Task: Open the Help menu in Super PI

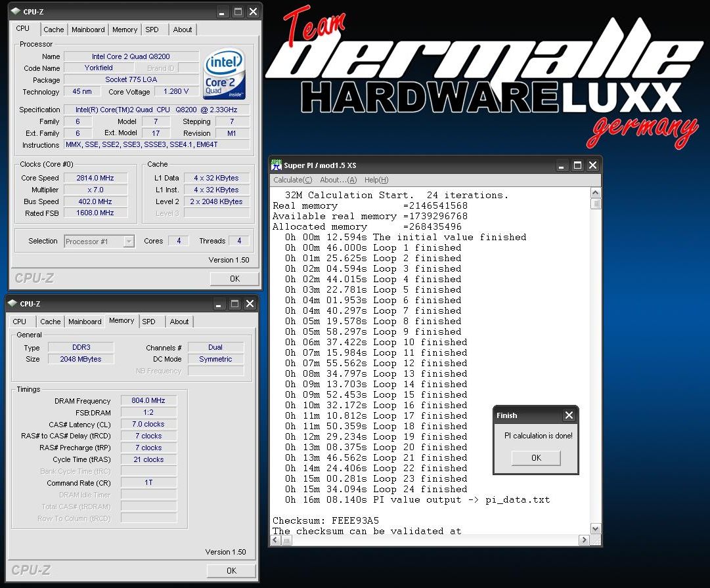Action: (x=376, y=180)
